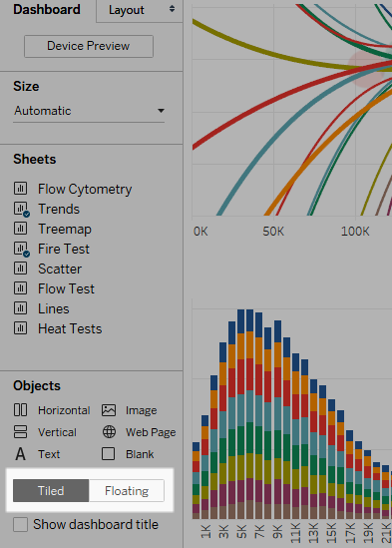This screenshot has height=548, width=392.
Task: Click the Treemap sheet icon
Action: click(x=20, y=229)
